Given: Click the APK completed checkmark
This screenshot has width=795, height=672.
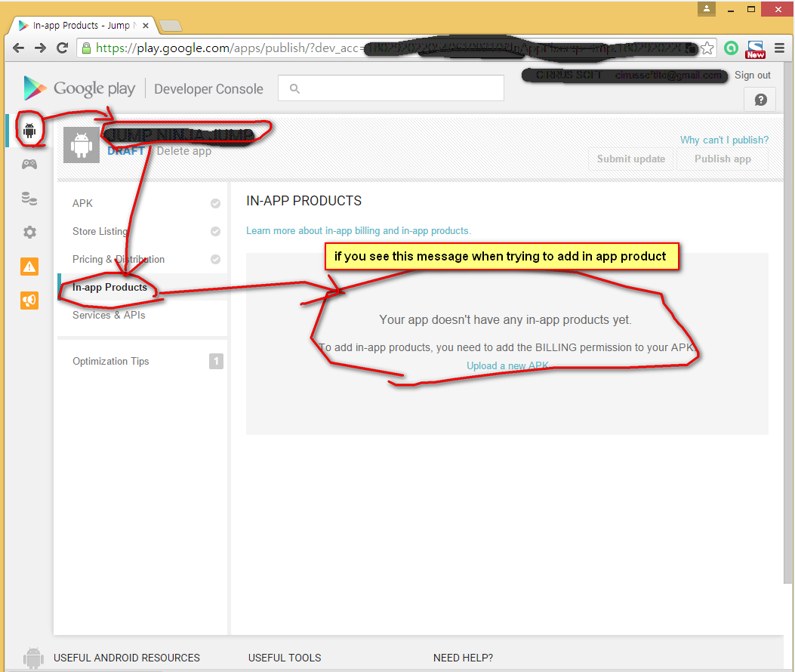Looking at the screenshot, I should click(215, 203).
